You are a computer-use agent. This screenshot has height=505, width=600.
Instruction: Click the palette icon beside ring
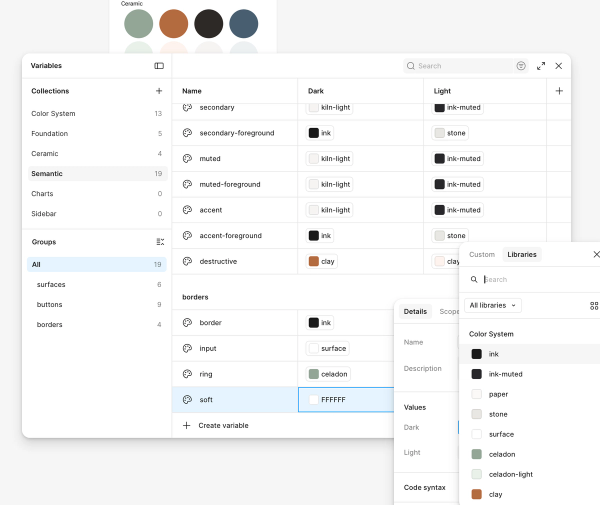point(187,374)
